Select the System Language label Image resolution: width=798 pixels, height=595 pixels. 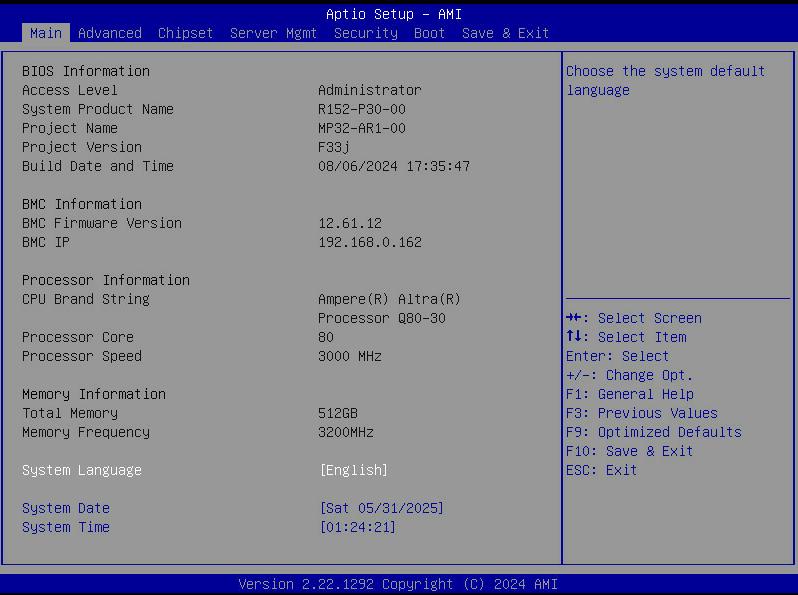pos(81,470)
